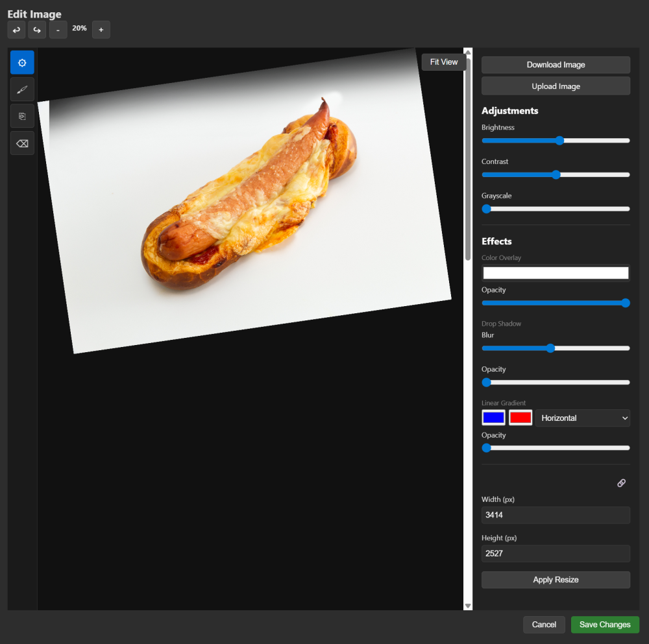Viewport: 649px width, 644px height.
Task: Pick the blue gradient start color
Action: 493,418
